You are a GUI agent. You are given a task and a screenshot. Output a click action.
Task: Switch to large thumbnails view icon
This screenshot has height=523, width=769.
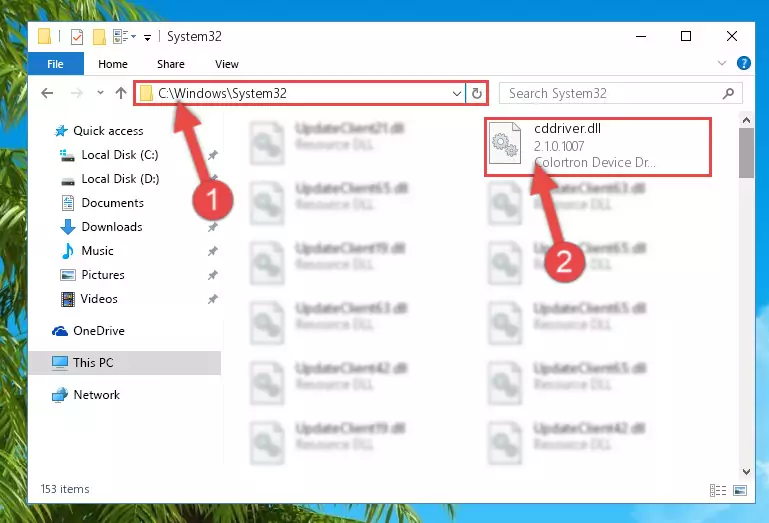tap(740, 490)
